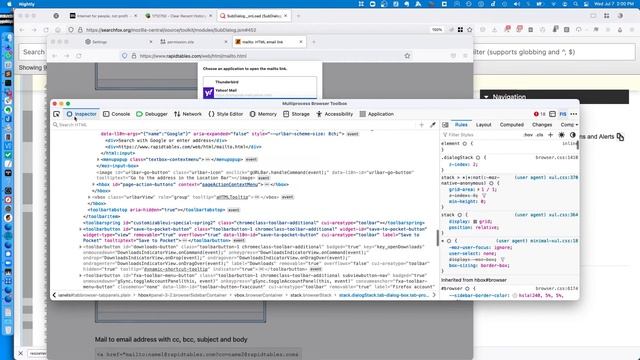Screen dimensions: 640x360
Task: Toggle the split console icon in toolbox
Action: tap(552, 114)
